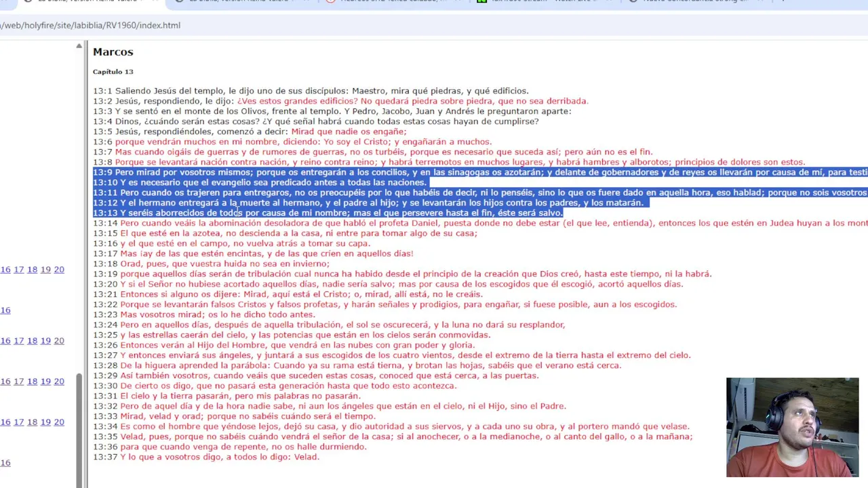Click the 'Capítulo 13' chapter label
This screenshot has width=868, height=488.
pos(113,71)
